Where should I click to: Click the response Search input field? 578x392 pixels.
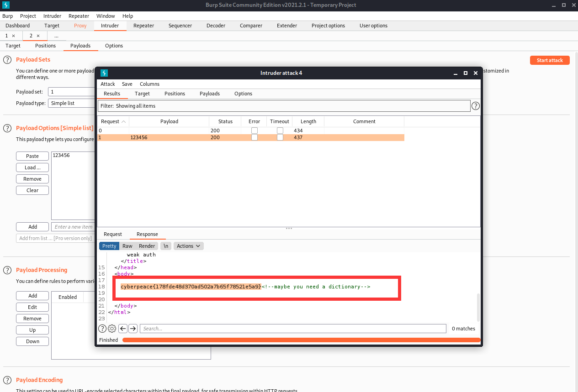pos(293,329)
